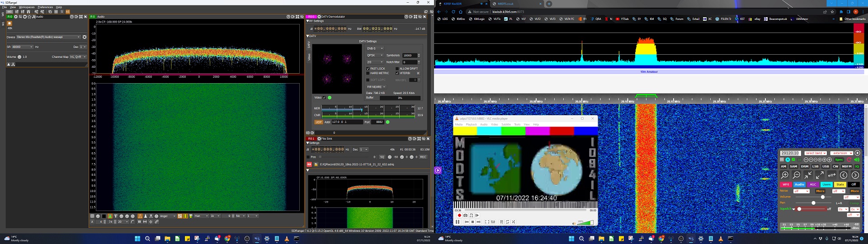Click KiwiSDR max zoom in arrows icon
The image size is (868, 244).
808,175
